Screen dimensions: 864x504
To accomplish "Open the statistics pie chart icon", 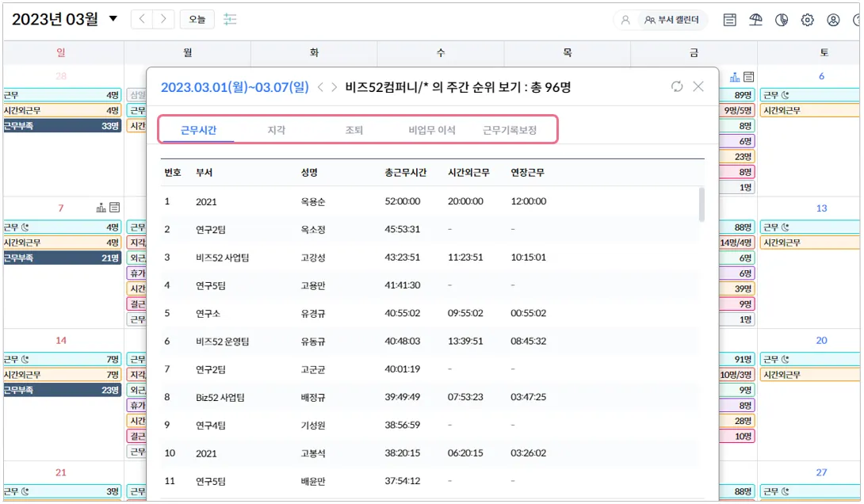I will pyautogui.click(x=782, y=21).
